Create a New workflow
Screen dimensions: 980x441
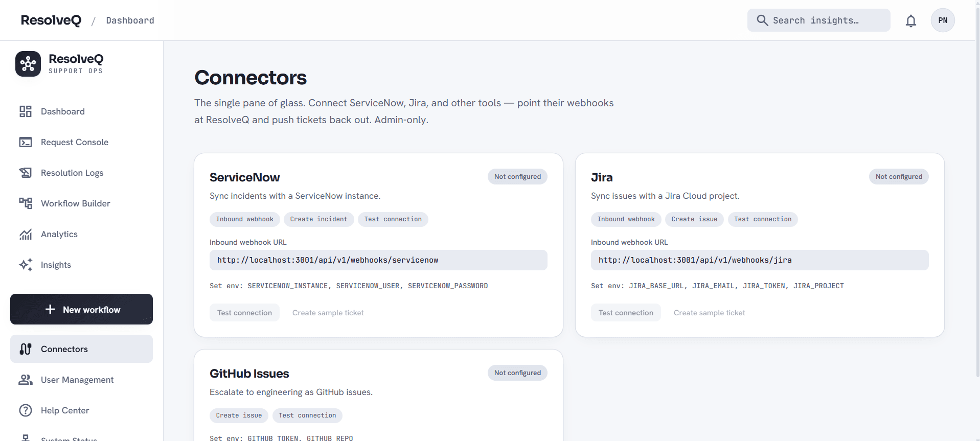[x=81, y=309]
